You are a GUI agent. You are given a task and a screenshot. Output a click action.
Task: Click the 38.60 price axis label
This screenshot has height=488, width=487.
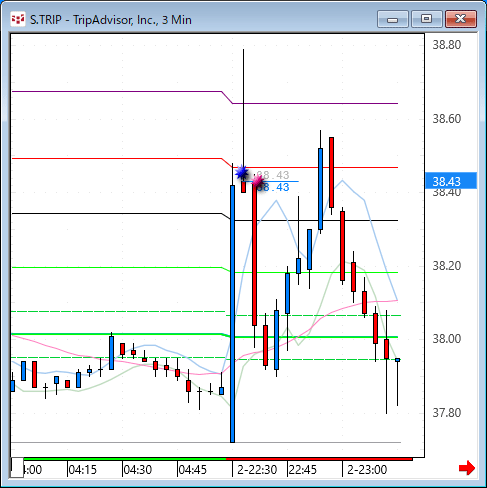[447, 119]
